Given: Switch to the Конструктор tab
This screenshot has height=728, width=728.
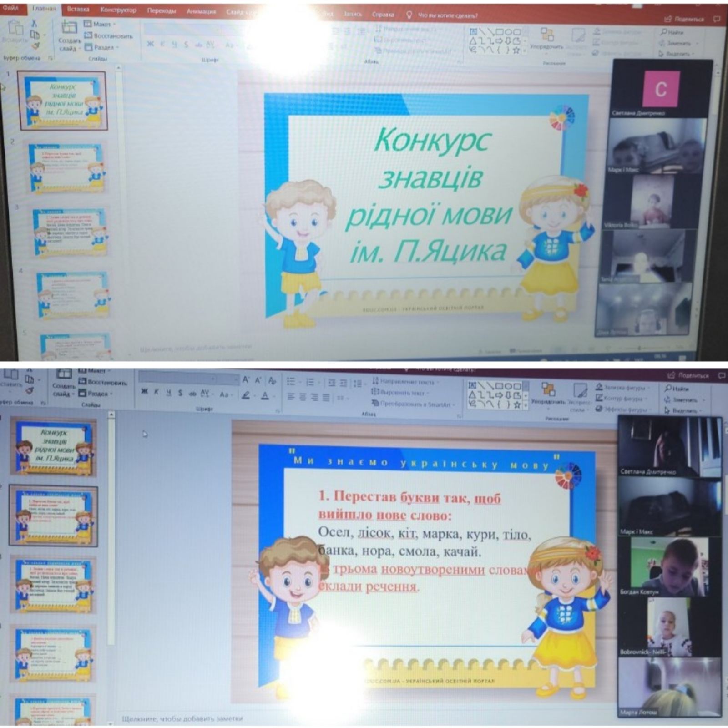Looking at the screenshot, I should click(x=118, y=10).
